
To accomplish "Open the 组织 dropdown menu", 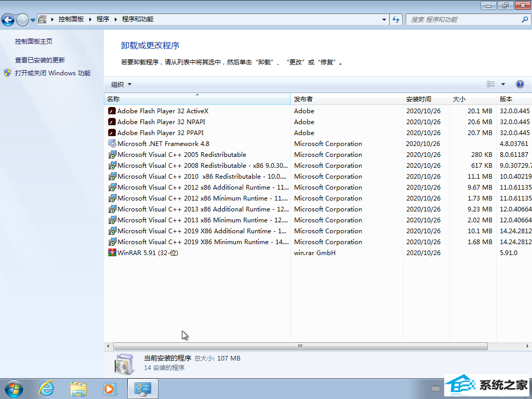I will [x=121, y=85].
